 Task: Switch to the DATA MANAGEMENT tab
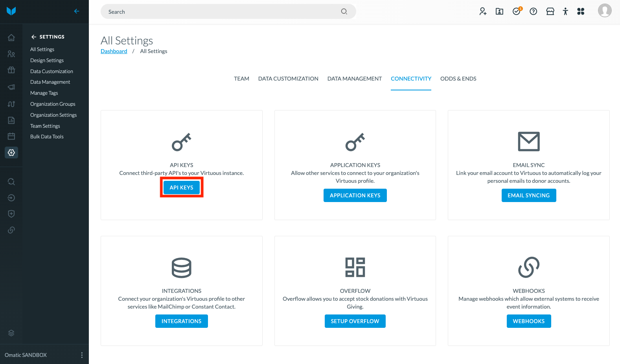pos(355,79)
